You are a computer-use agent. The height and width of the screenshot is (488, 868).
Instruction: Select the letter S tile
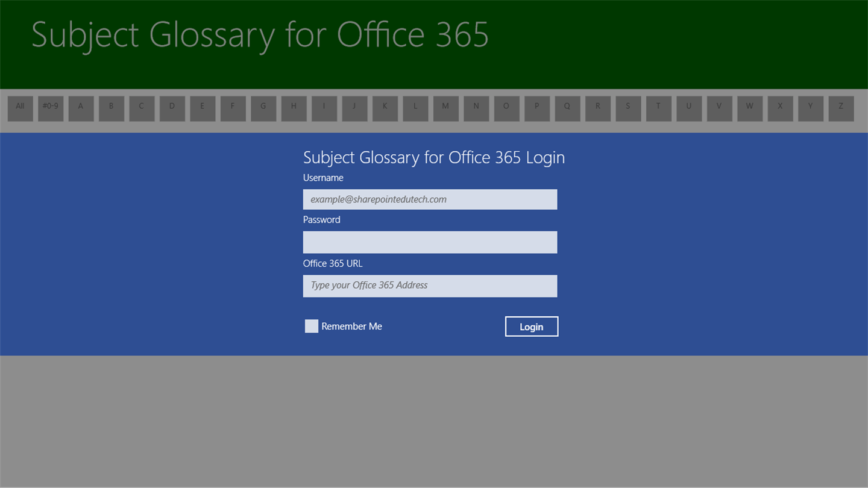click(628, 108)
